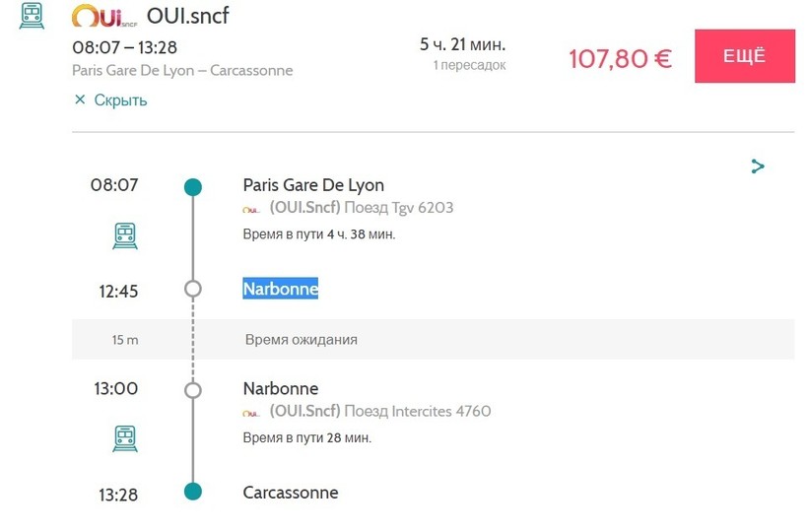This screenshot has height=532, width=808.
Task: Click the 107,80 € price
Action: tap(621, 59)
